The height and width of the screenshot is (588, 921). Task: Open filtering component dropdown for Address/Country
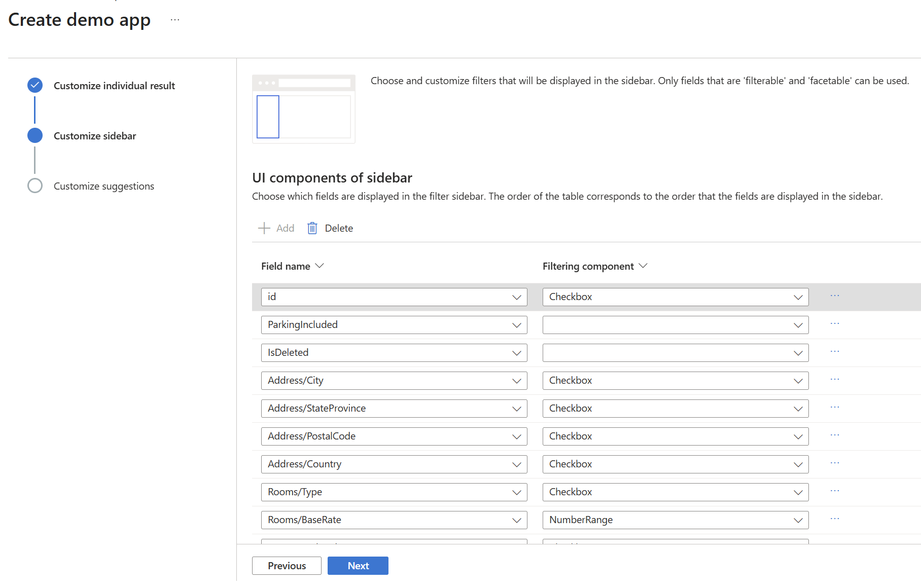pos(676,464)
